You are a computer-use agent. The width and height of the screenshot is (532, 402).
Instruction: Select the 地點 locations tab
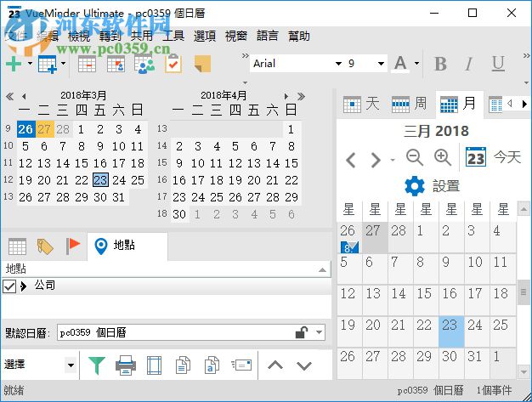(127, 246)
